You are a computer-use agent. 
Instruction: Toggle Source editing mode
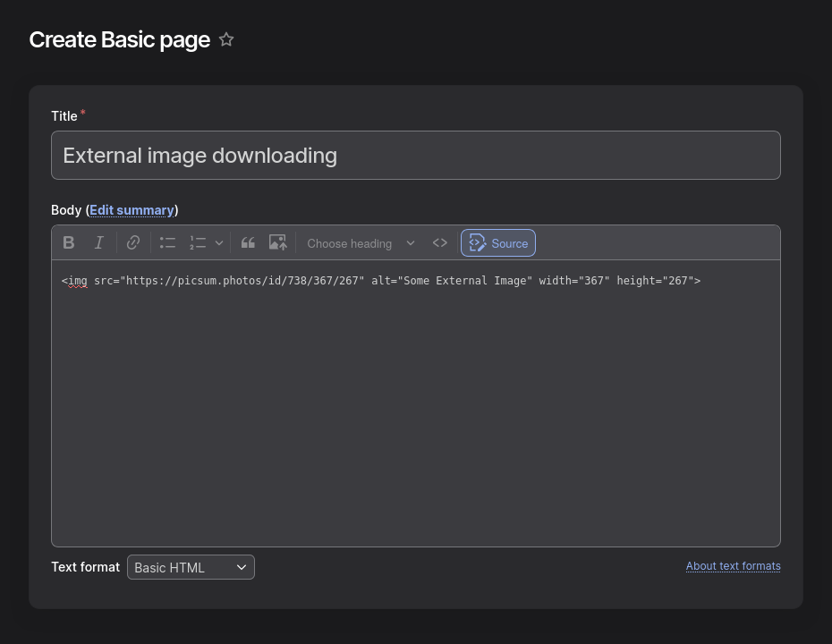(498, 243)
